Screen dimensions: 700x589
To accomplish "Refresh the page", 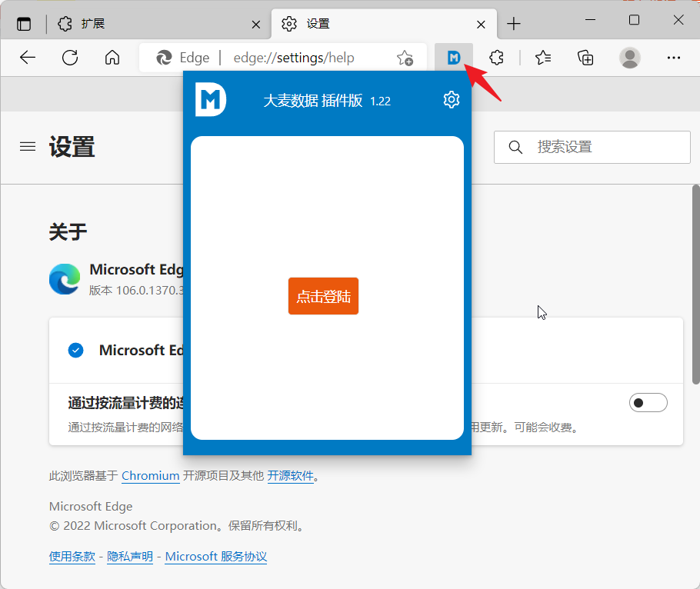I will click(x=70, y=58).
